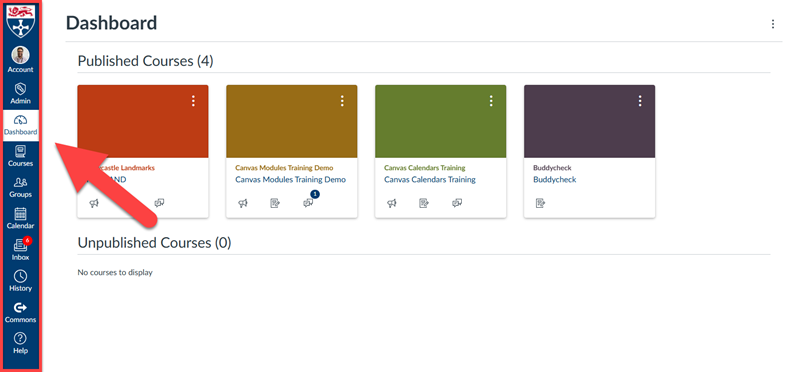
Task: Open the Courses list in sidebar
Action: 21,156
